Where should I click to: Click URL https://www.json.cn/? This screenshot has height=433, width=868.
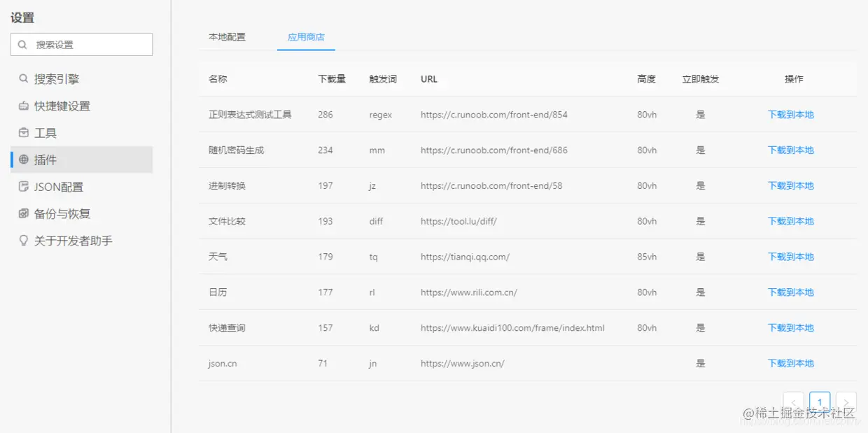click(463, 364)
